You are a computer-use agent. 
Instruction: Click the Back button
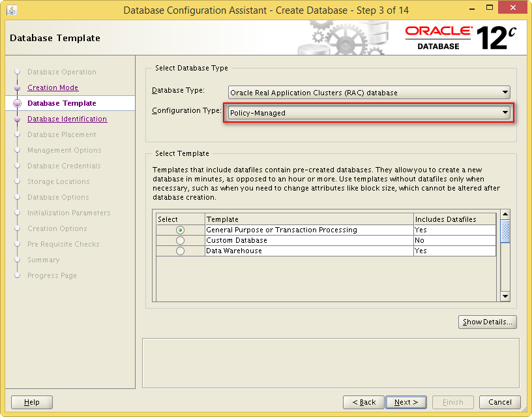tap(364, 402)
